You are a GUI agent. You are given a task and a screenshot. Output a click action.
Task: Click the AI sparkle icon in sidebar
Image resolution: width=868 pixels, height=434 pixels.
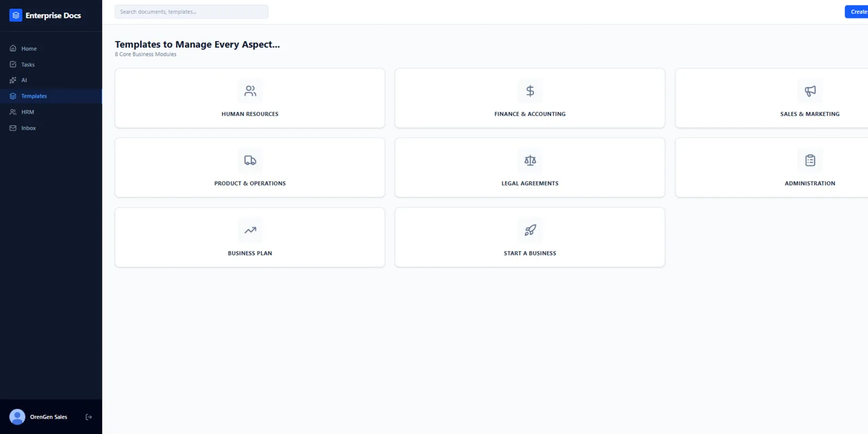13,80
